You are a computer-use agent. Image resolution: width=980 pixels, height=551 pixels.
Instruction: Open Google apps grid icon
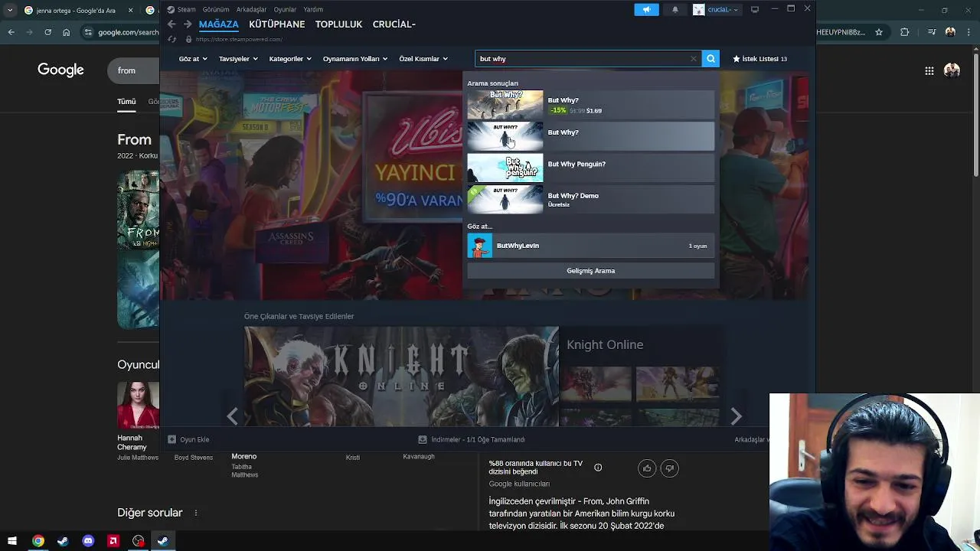[x=929, y=70]
